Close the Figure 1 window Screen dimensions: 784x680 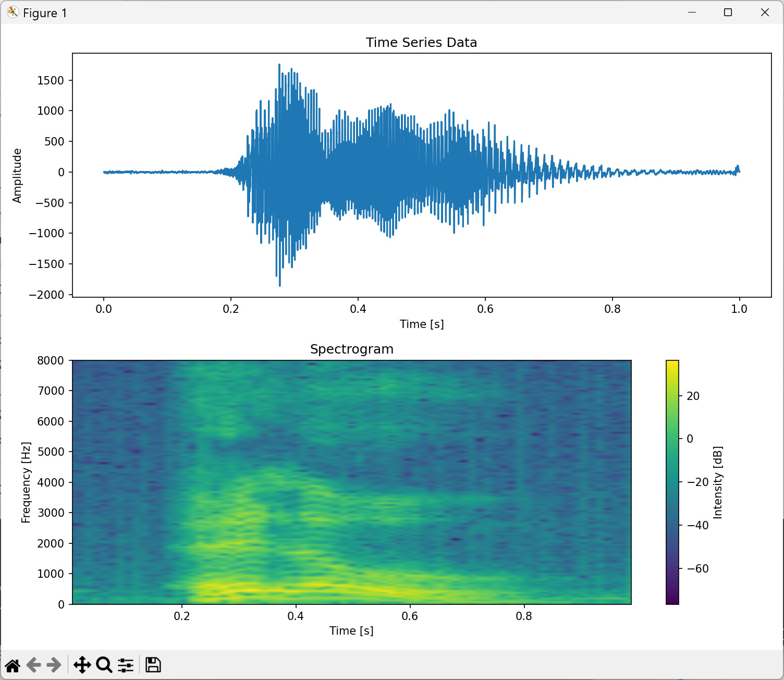(765, 13)
